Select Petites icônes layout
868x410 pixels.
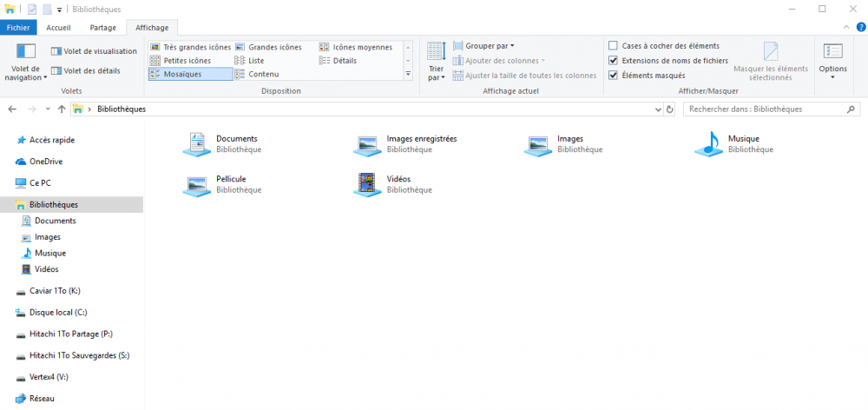tap(181, 61)
